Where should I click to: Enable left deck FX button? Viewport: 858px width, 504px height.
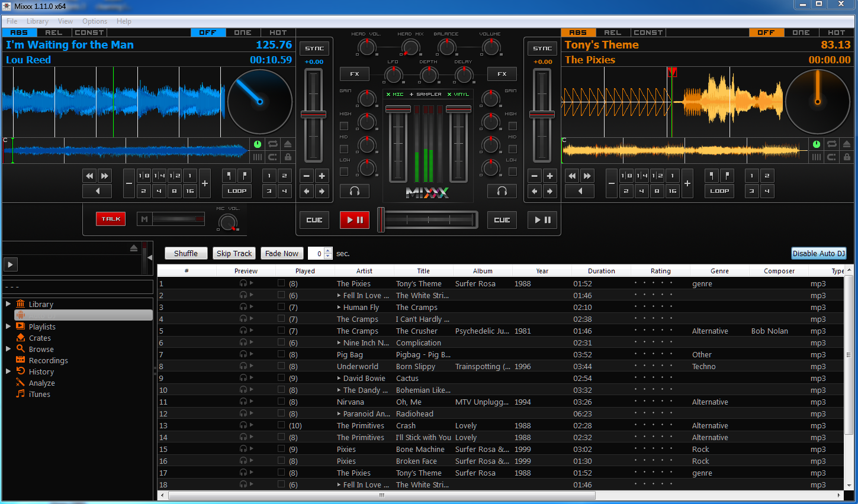(x=355, y=74)
